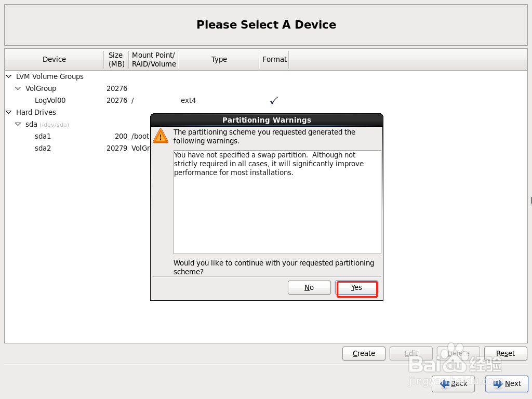Go Back to previous step
This screenshot has height=399, width=532.
453,384
